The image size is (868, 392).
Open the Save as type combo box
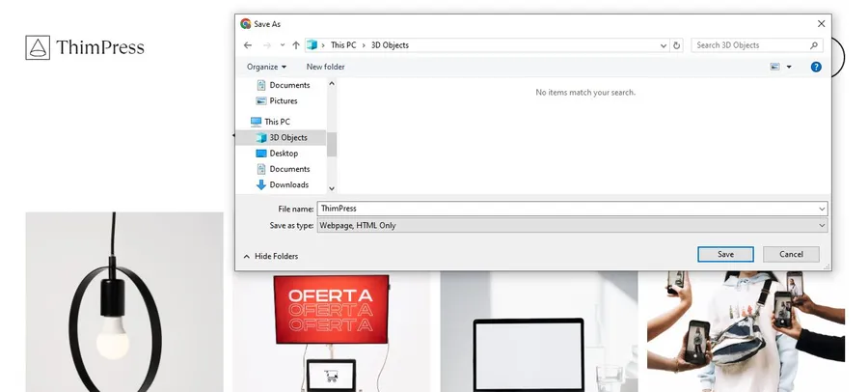[x=572, y=226]
